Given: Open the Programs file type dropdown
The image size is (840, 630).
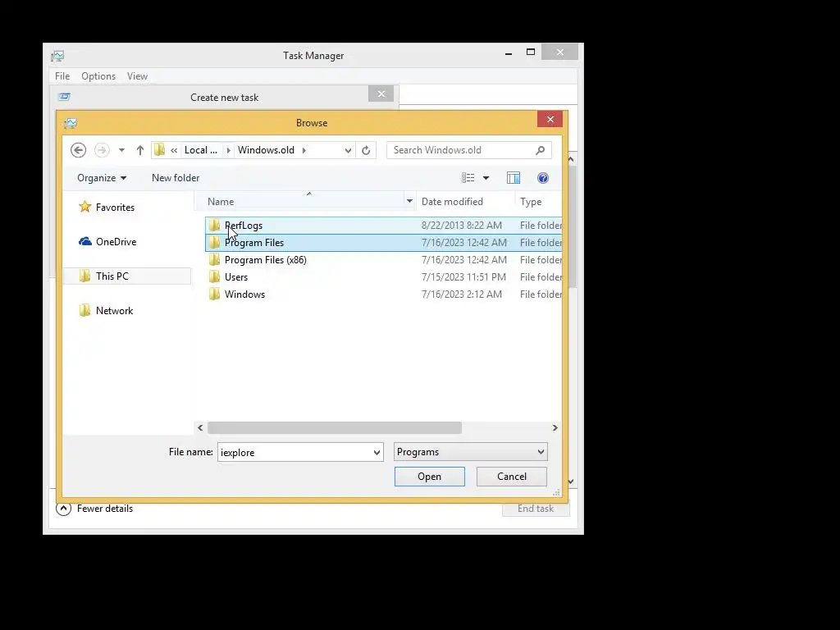Looking at the screenshot, I should 470,452.
